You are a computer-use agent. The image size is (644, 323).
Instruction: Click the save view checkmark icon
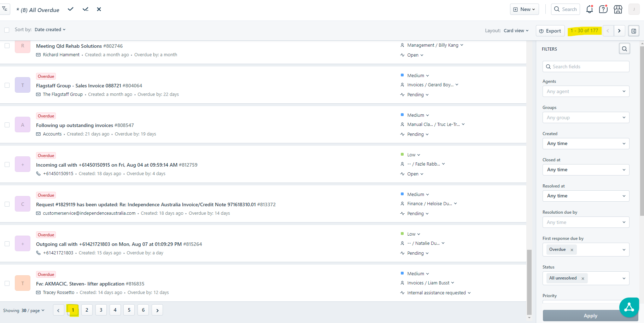pos(71,9)
